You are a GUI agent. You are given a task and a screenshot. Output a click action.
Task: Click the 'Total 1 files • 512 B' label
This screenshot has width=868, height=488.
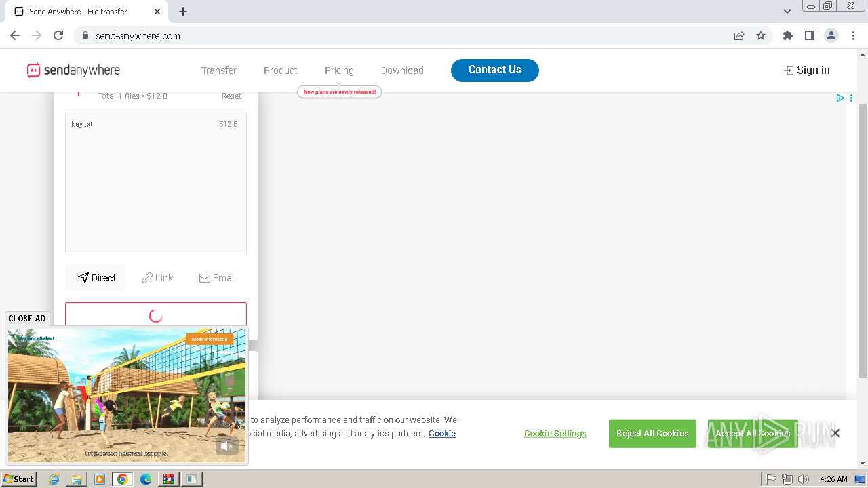[133, 96]
